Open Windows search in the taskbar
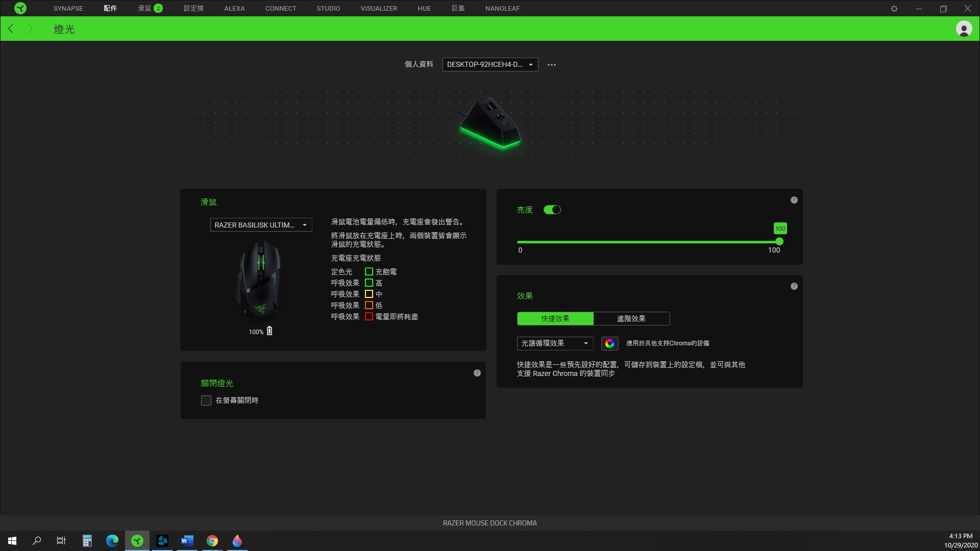 (x=37, y=541)
